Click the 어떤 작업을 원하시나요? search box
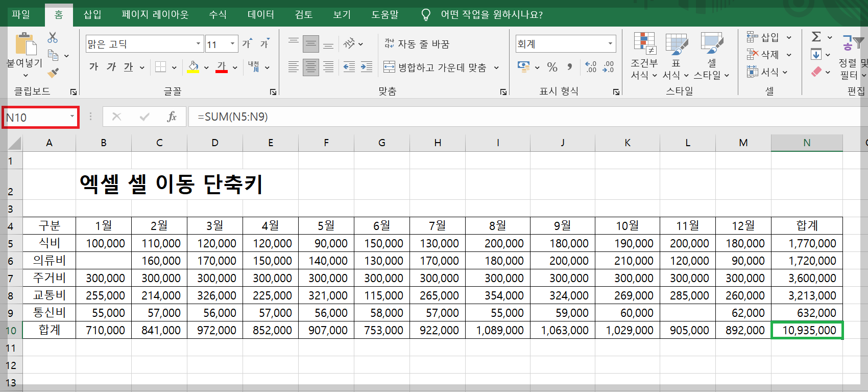 pyautogui.click(x=492, y=14)
